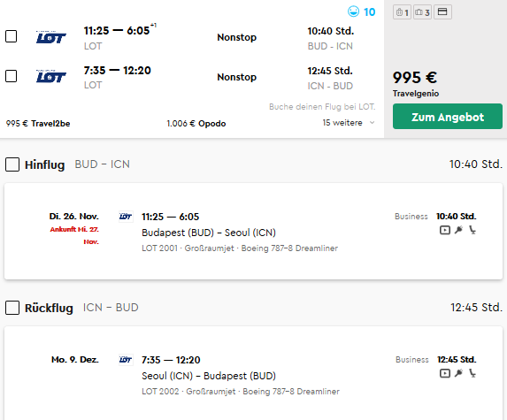The height and width of the screenshot is (420, 507).
Task: Click the payment card icon
Action: click(x=442, y=12)
